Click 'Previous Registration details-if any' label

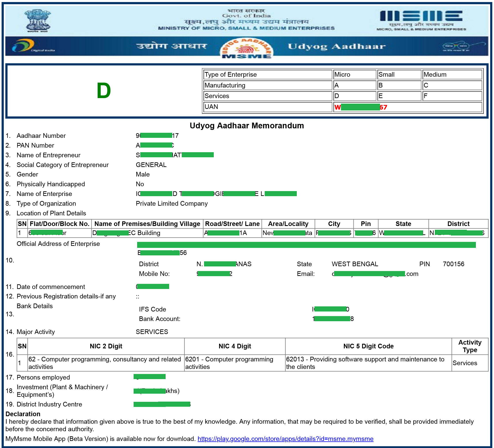(x=66, y=296)
